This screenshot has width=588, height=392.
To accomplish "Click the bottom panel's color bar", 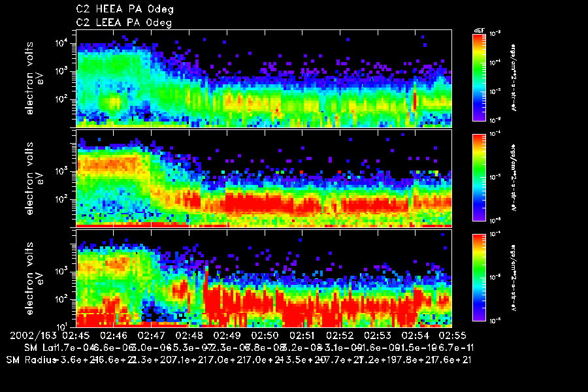I will (x=479, y=278).
